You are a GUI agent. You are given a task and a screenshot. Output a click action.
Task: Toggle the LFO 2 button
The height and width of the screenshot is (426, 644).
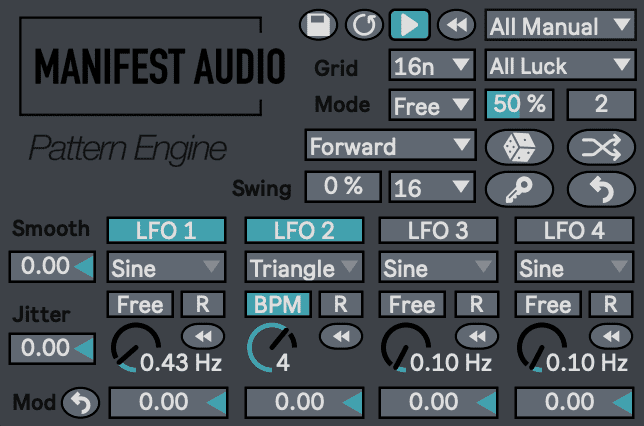(304, 230)
